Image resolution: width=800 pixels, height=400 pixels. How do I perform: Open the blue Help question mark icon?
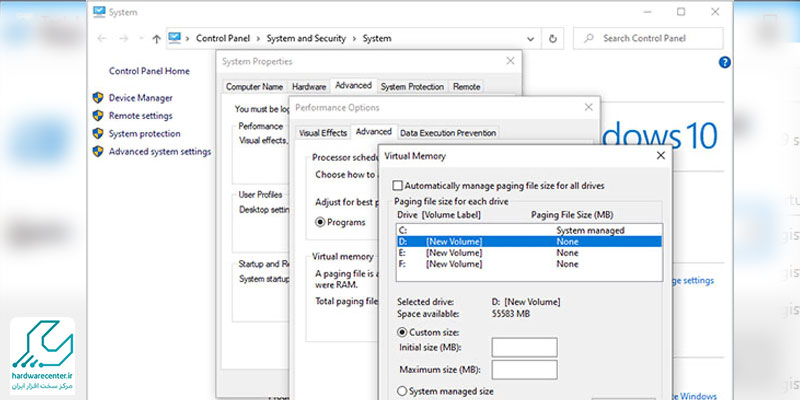pos(724,62)
